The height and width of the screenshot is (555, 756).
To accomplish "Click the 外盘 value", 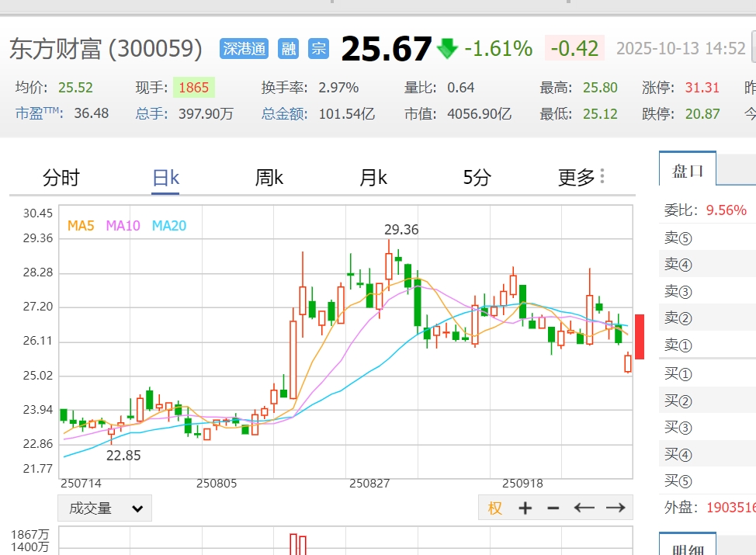I will click(731, 508).
